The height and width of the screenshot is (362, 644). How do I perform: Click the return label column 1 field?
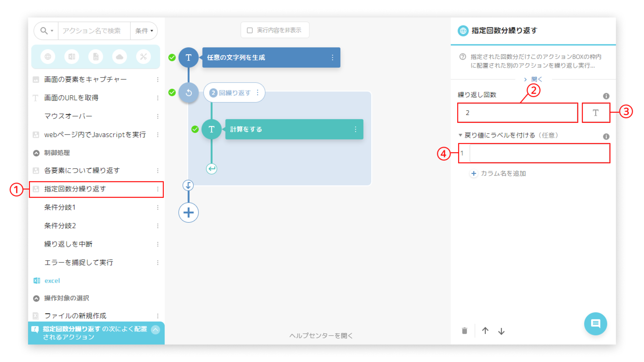[539, 153]
